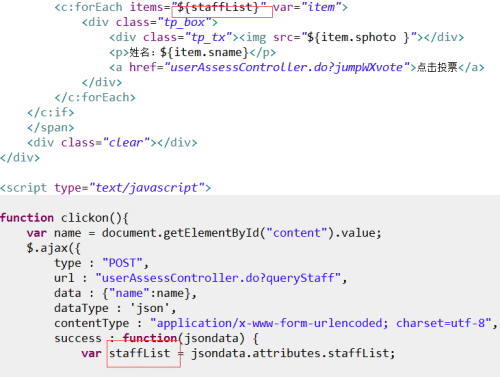Click the ${item.sname} expression
The height and width of the screenshot is (377, 500).
204,52
